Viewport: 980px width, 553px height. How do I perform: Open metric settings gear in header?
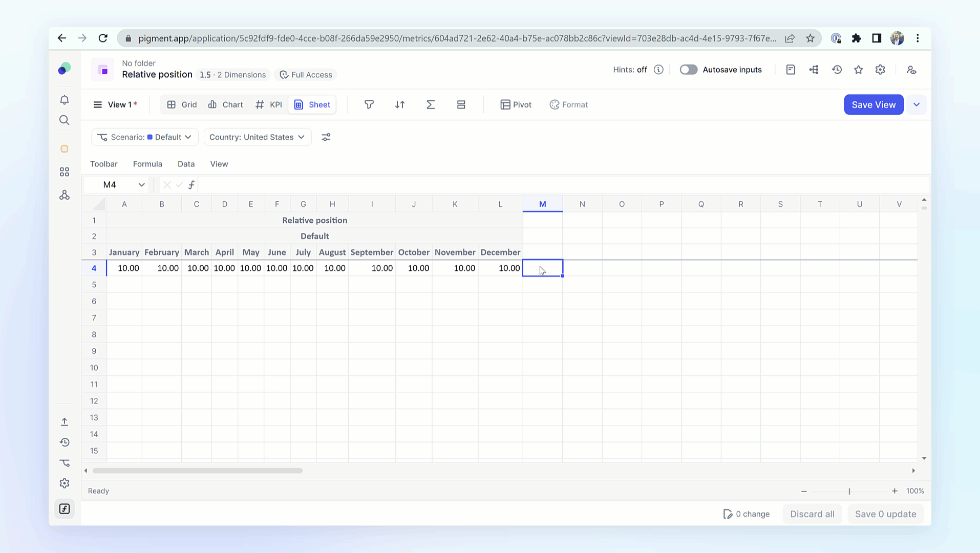(x=880, y=70)
